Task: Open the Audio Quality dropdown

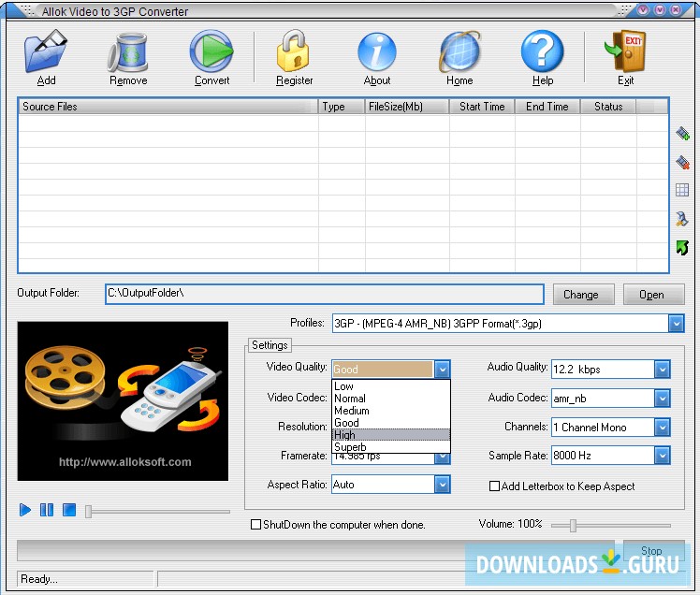Action: tap(662, 370)
